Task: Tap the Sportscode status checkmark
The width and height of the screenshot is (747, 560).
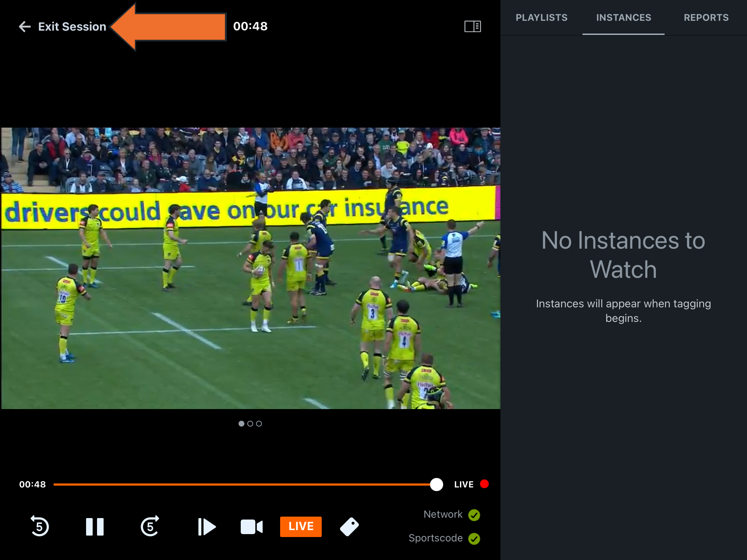Action: pyautogui.click(x=474, y=539)
